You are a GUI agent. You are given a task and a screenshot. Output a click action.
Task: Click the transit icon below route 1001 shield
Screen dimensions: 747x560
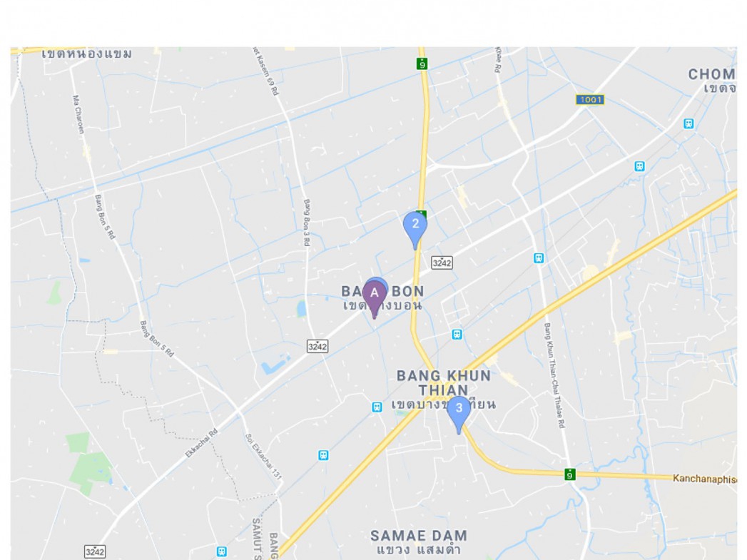640,166
